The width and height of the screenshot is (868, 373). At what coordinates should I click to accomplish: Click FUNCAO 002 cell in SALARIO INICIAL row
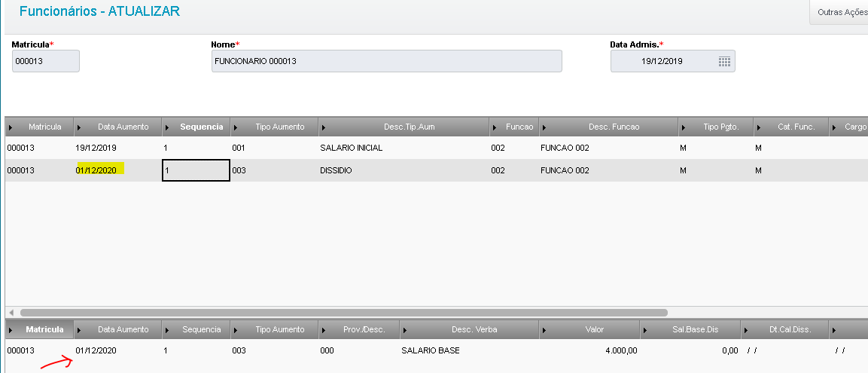pyautogui.click(x=609, y=148)
